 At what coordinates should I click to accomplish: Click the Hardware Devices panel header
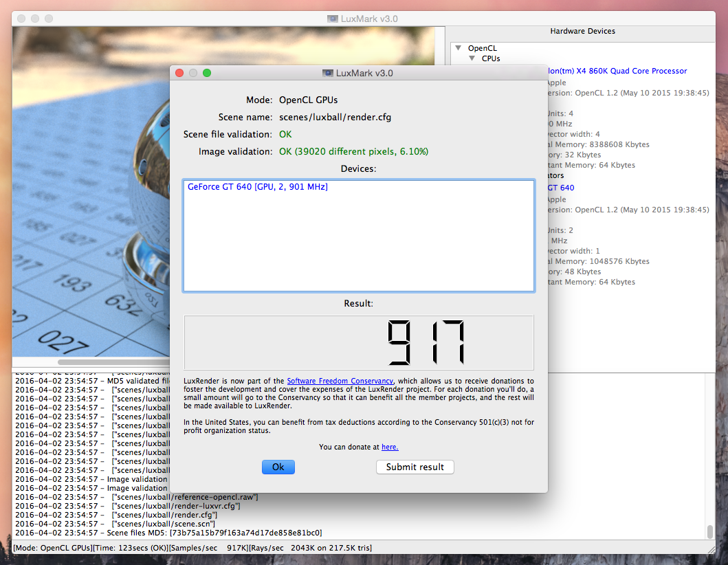582,31
